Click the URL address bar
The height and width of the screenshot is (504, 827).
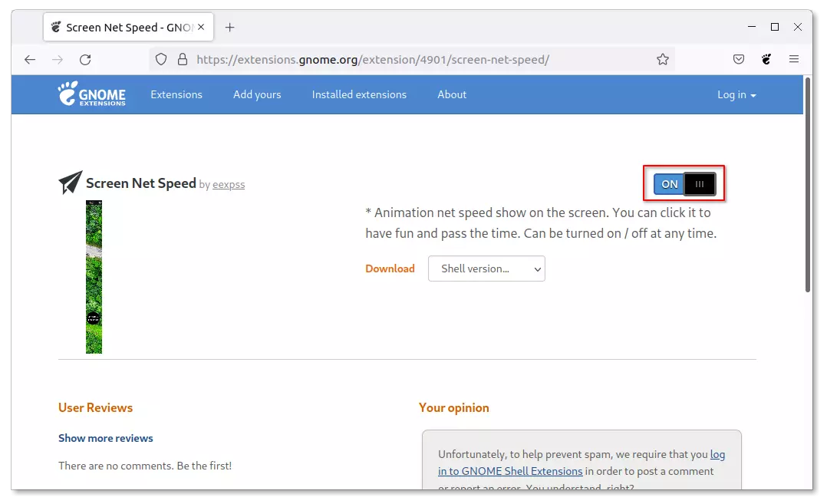pos(411,60)
